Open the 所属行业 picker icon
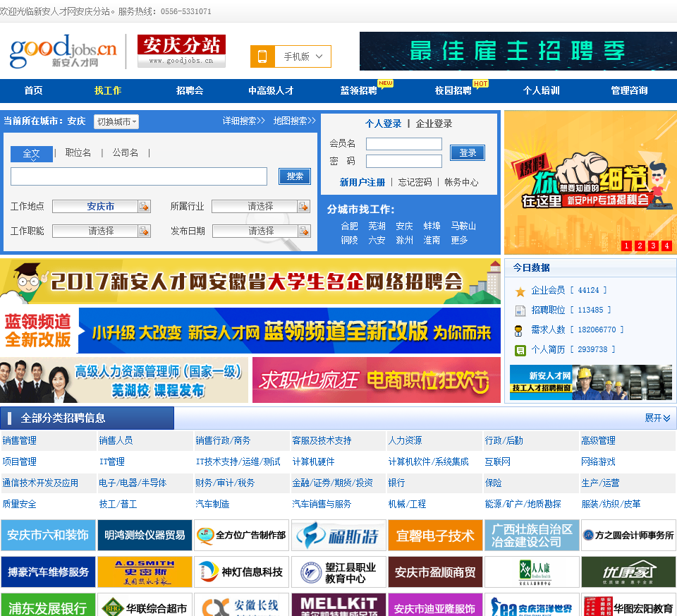Viewport: 677px width, 616px height. click(303, 207)
